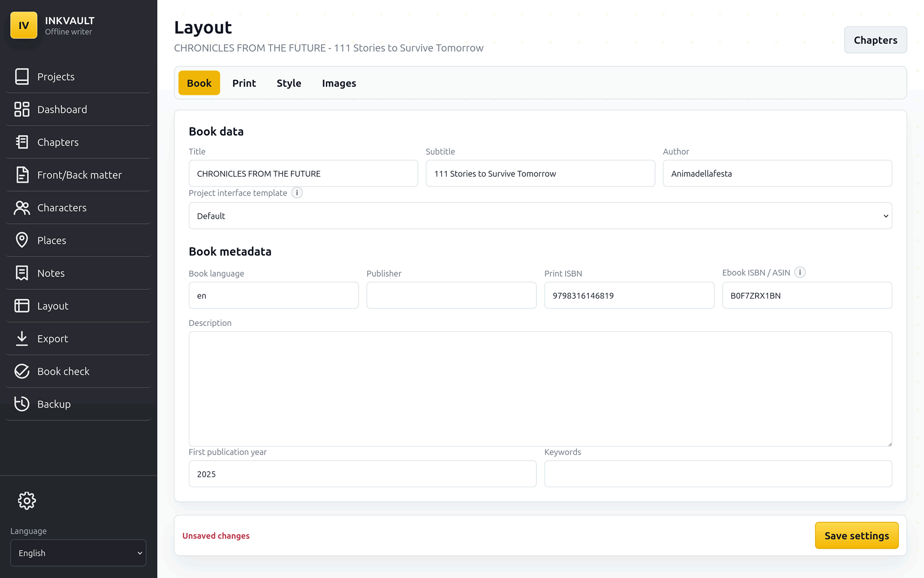
Task: Open Front/Back matter in sidebar
Action: pos(78,174)
